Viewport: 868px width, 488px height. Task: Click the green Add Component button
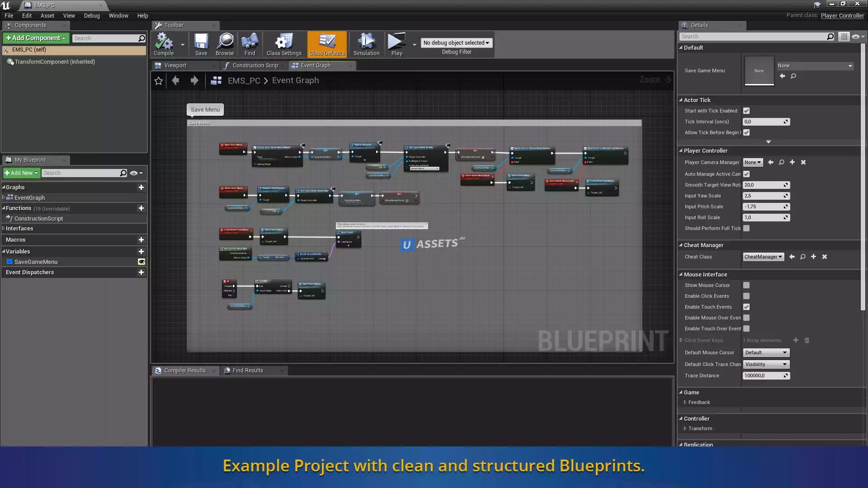36,38
